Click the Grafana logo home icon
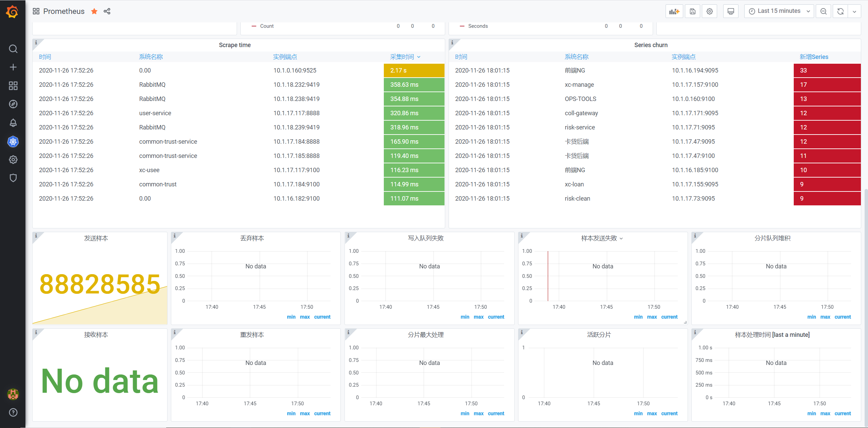The image size is (868, 428). [x=13, y=12]
